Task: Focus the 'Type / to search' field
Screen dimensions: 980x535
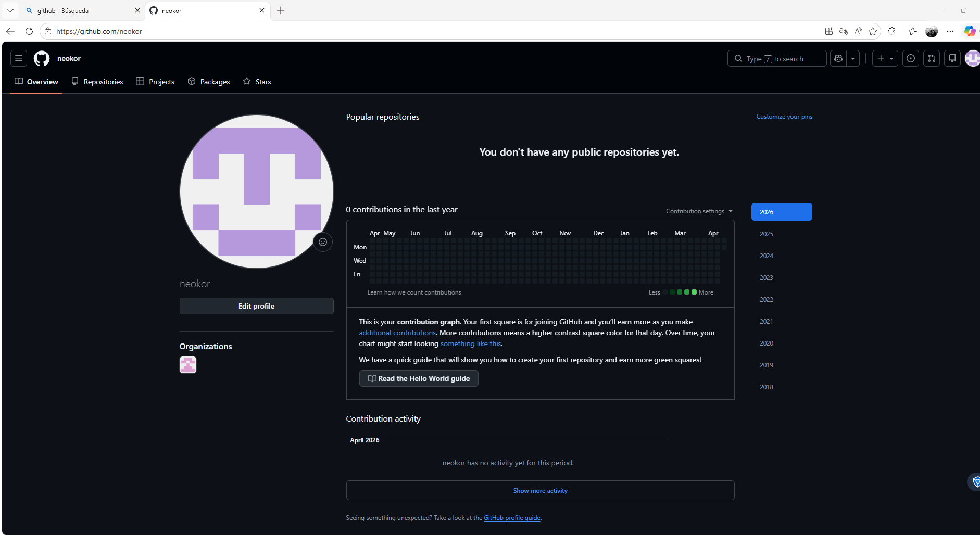Action: pyautogui.click(x=777, y=58)
